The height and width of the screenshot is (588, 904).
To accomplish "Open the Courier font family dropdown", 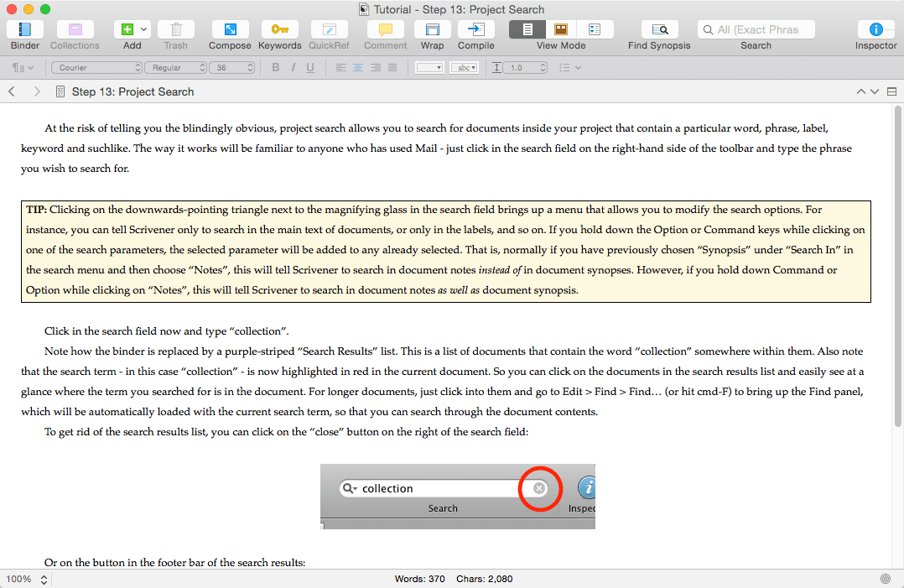I will click(x=96, y=67).
